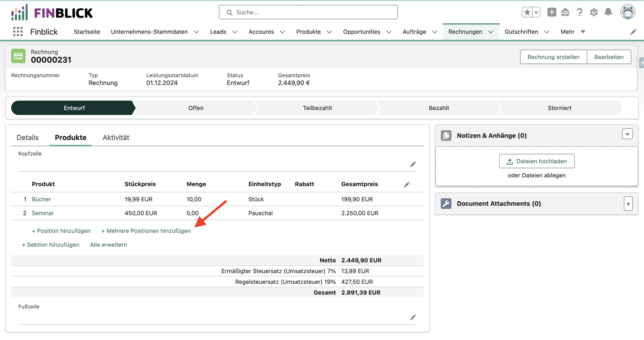Image resolution: width=644 pixels, height=340 pixels.
Task: Open the Global Actions plus icon
Action: point(551,12)
